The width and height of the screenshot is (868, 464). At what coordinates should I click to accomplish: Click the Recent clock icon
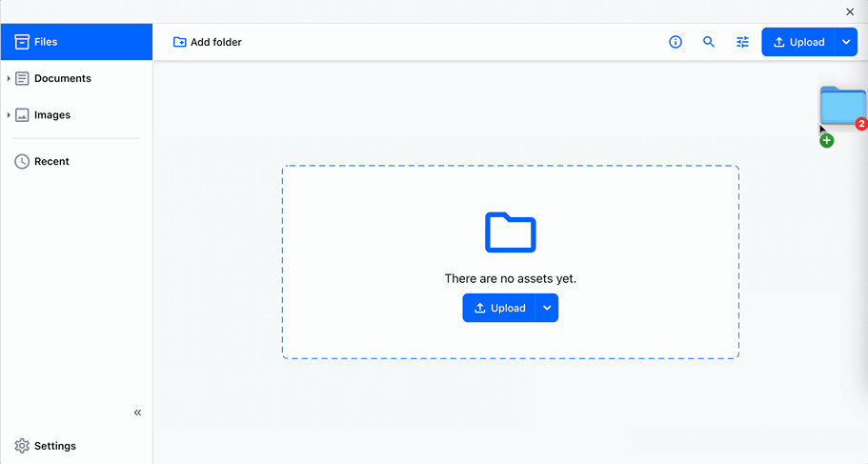tap(22, 162)
